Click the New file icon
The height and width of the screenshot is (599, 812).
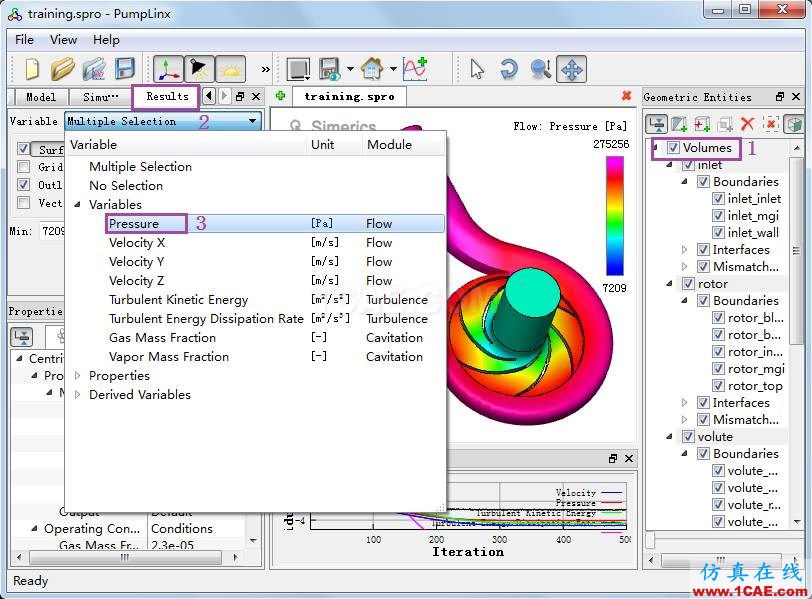tap(32, 69)
